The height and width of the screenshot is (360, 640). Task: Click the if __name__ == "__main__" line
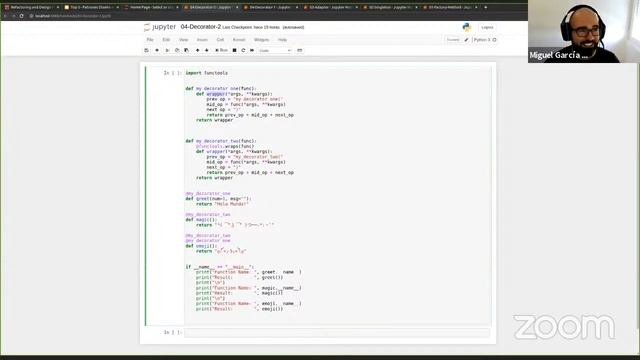click(220, 267)
